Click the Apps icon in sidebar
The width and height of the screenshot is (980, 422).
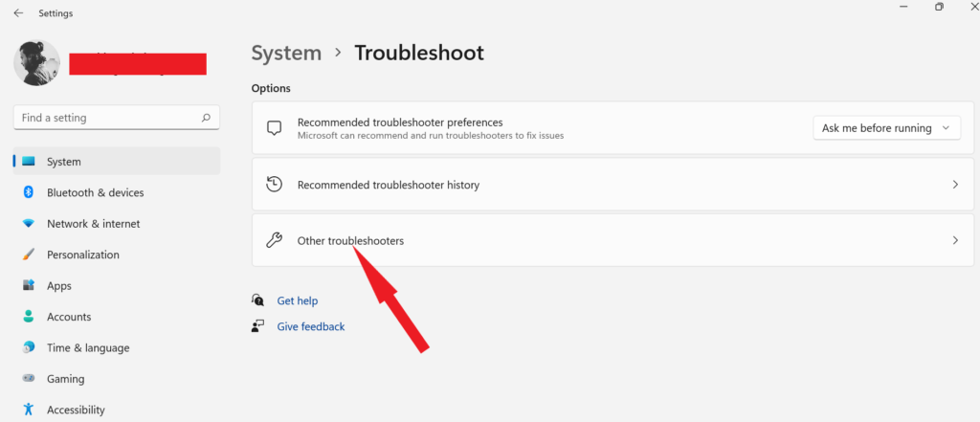(x=28, y=286)
